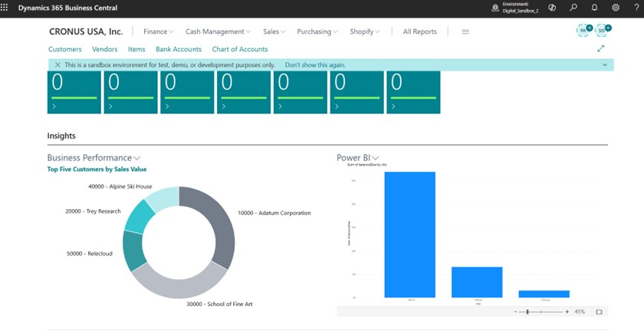Click the 30000 - School of Fine Art label
This screenshot has width=644, height=335.
[219, 304]
